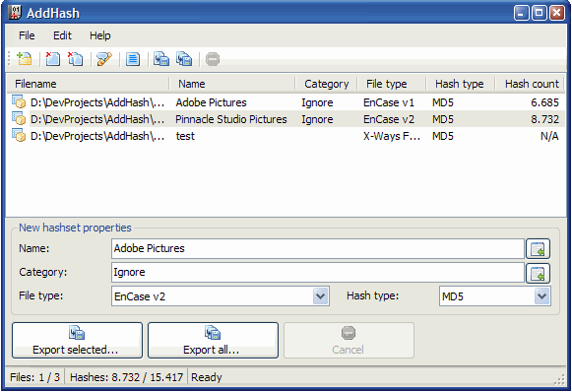This screenshot has height=392, width=572.
Task: Close the AddHash window
Action: tap(557, 13)
